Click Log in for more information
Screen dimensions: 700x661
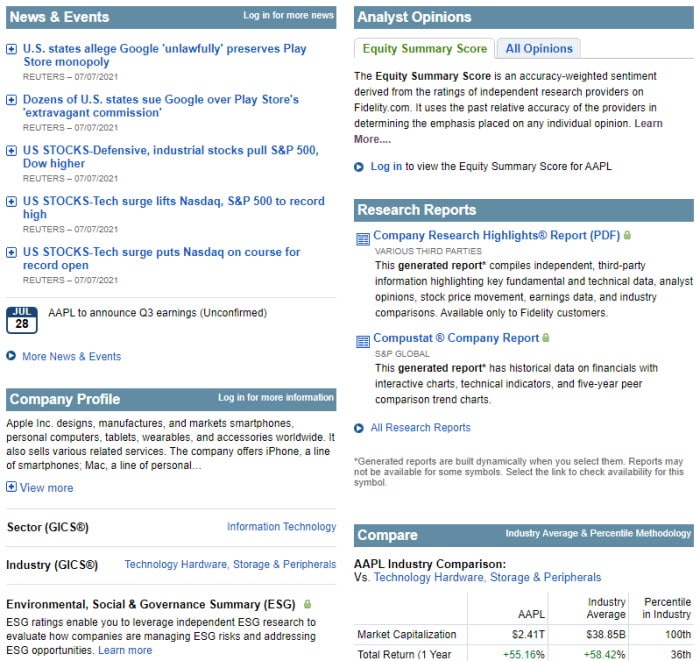[275, 398]
